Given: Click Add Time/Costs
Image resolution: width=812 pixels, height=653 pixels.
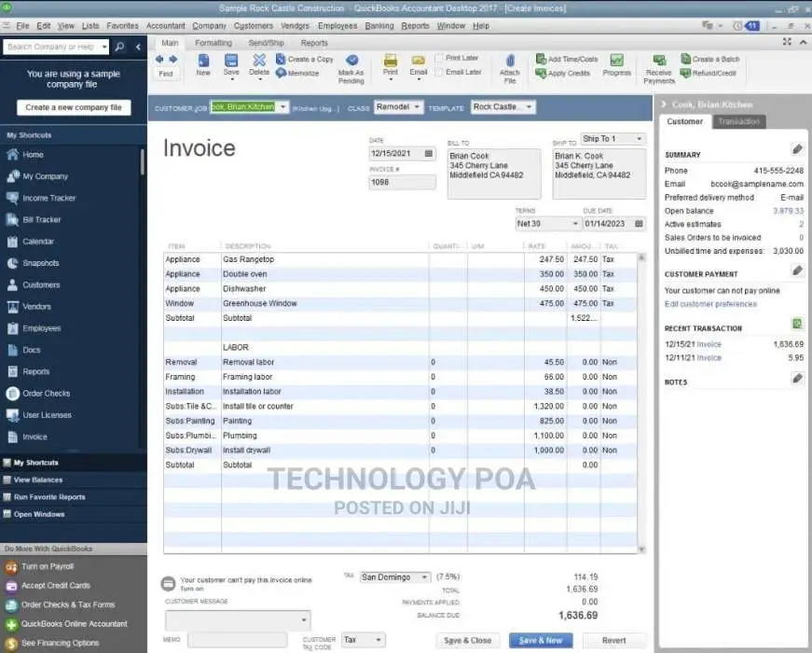Looking at the screenshot, I should (567, 59).
